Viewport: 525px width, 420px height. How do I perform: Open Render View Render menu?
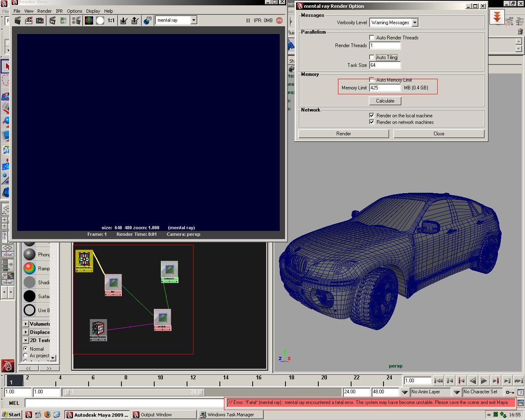44,11
